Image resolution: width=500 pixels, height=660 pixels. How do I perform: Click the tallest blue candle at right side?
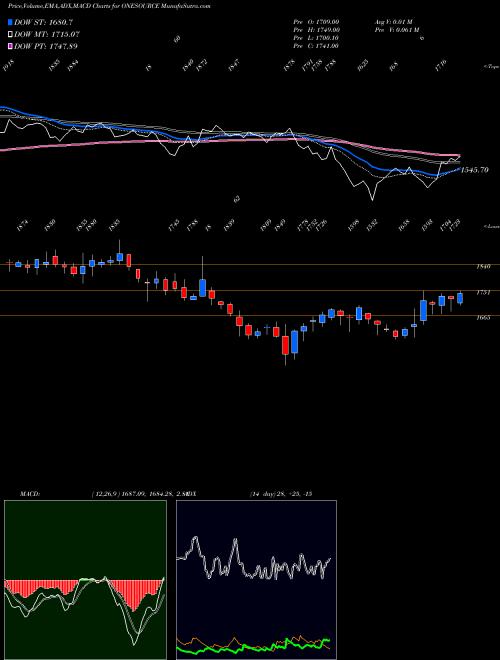pos(423,311)
